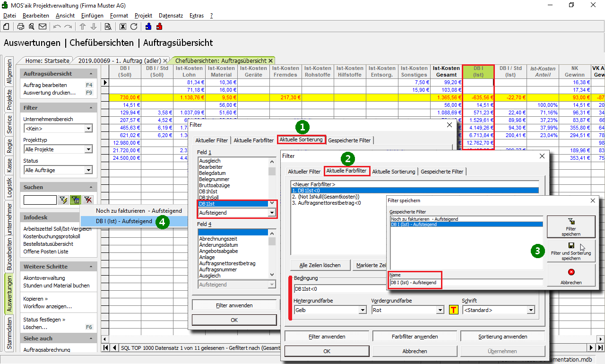Open the Vordergrundfarbe dropdown
The image size is (605, 364).
(441, 310)
